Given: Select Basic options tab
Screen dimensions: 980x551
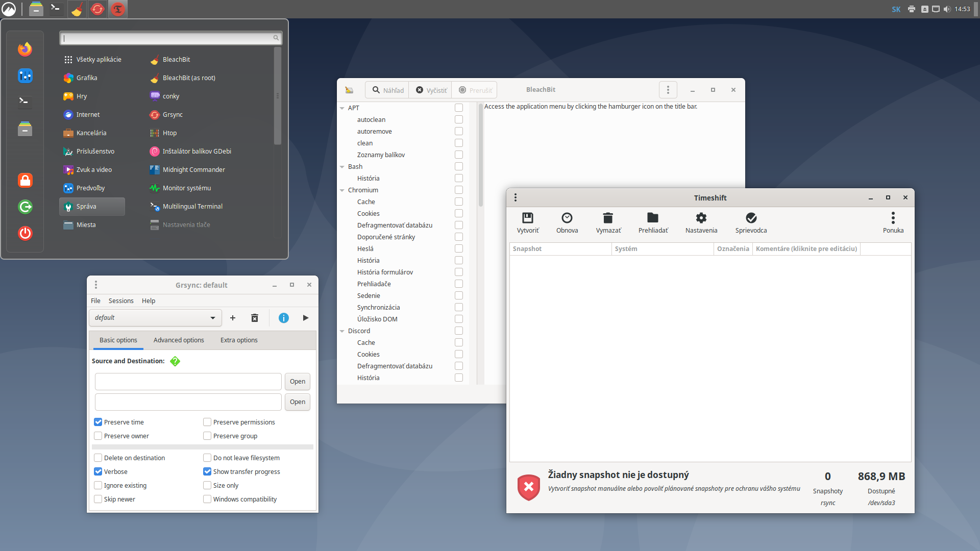Looking at the screenshot, I should 118,340.
